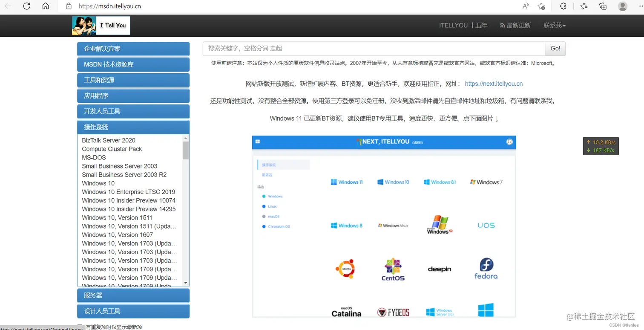Click the Go! search button
Viewport: 644px width, 330px height.
555,49
